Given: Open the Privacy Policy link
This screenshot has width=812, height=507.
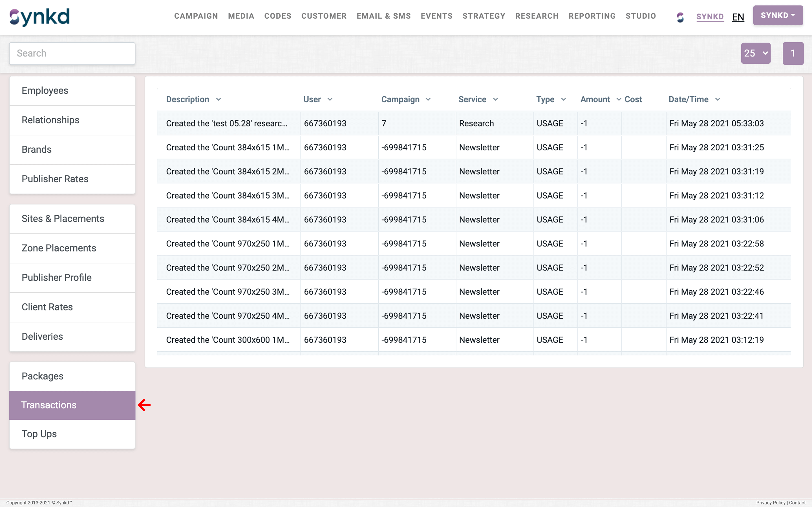Looking at the screenshot, I should (x=770, y=503).
